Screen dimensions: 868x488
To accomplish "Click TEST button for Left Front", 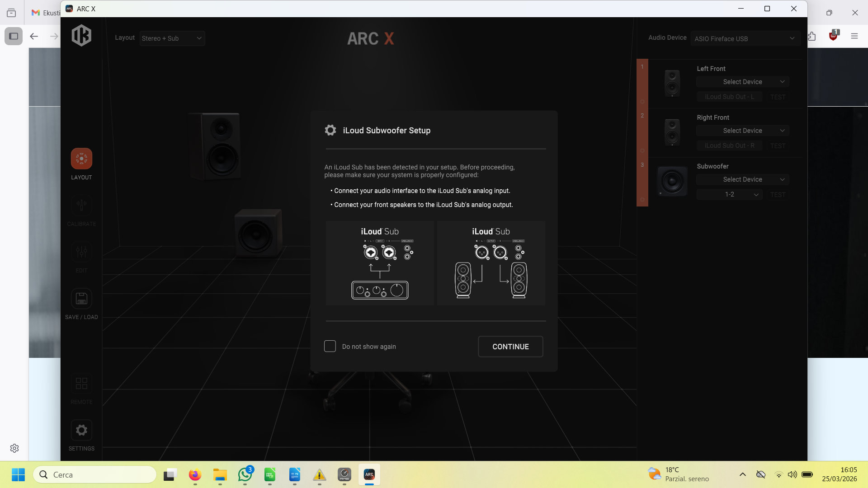I will 778,97.
